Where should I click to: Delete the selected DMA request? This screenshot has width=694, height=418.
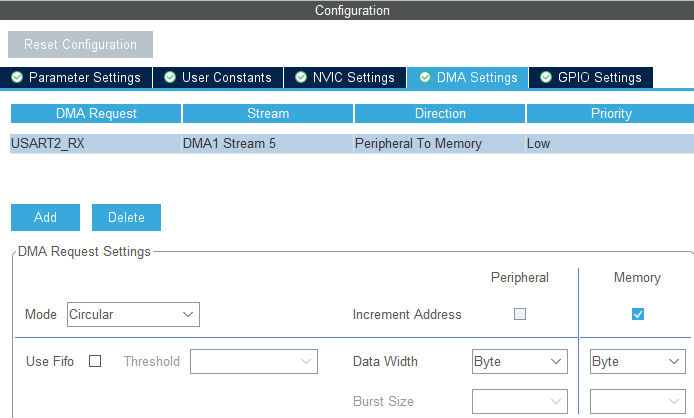click(x=127, y=217)
